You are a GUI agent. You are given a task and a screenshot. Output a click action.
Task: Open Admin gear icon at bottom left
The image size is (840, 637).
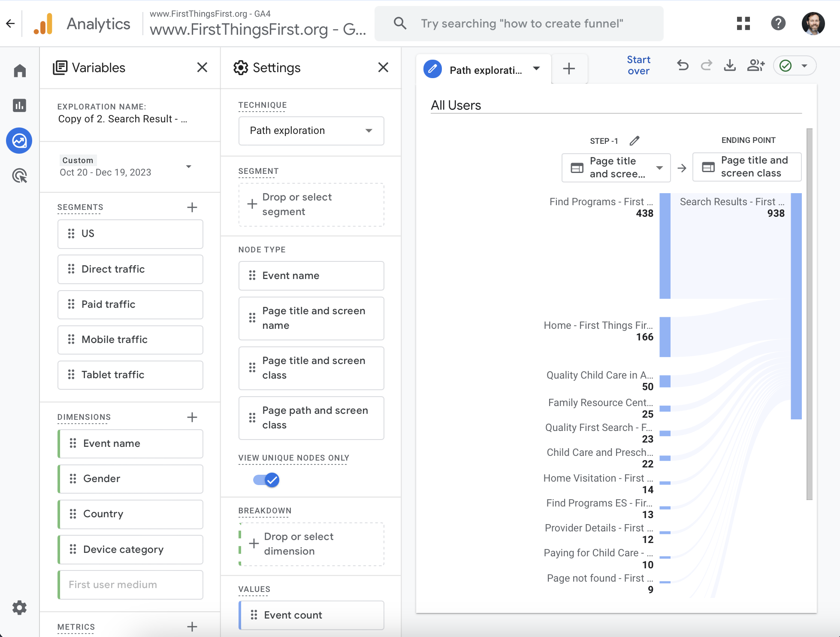20,607
